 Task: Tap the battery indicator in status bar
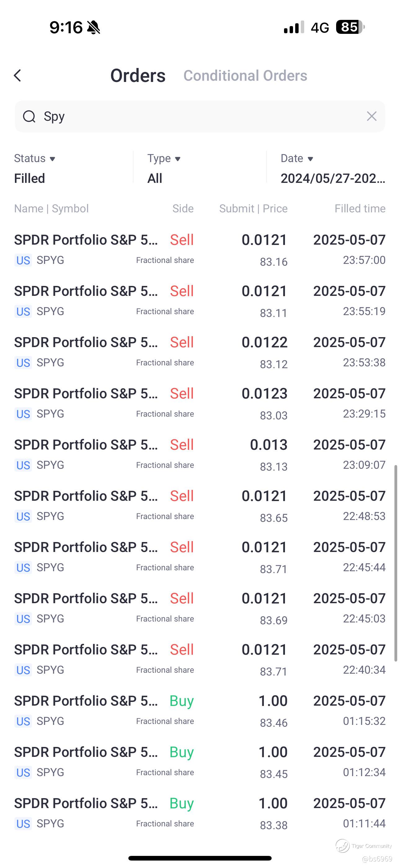350,27
